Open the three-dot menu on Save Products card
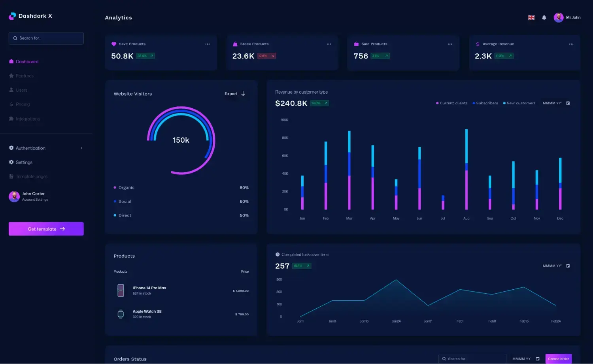 pos(208,44)
